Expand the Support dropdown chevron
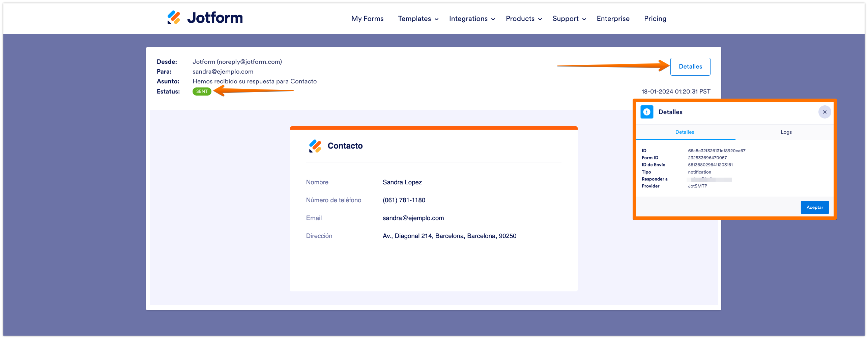The height and width of the screenshot is (339, 868). pos(584,19)
